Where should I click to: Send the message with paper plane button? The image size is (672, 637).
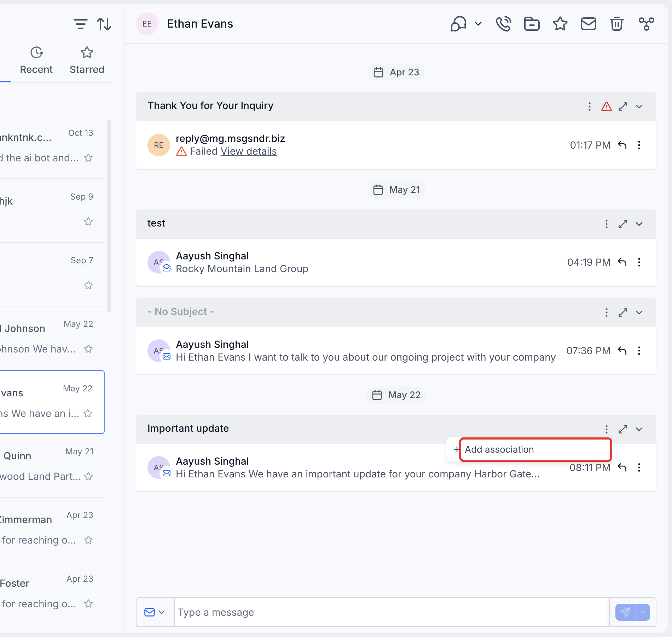(x=625, y=612)
